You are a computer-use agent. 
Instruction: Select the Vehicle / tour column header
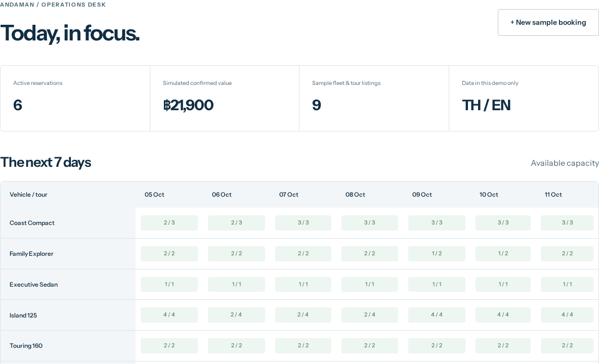click(28, 195)
